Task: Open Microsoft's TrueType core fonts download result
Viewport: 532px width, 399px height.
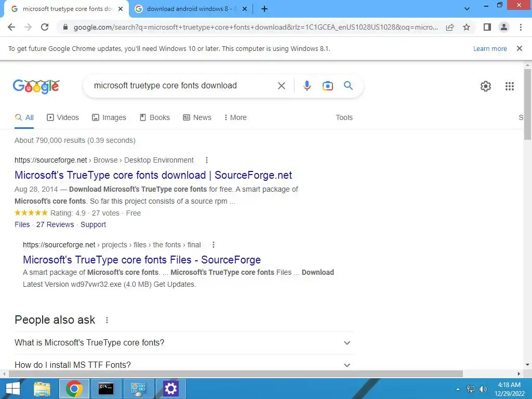Action: click(153, 175)
